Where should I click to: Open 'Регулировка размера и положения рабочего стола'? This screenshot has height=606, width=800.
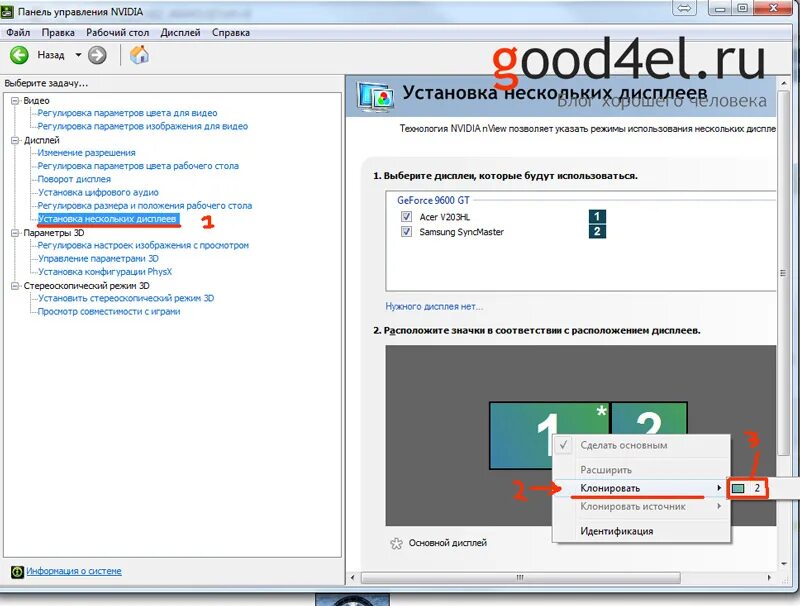(x=145, y=206)
